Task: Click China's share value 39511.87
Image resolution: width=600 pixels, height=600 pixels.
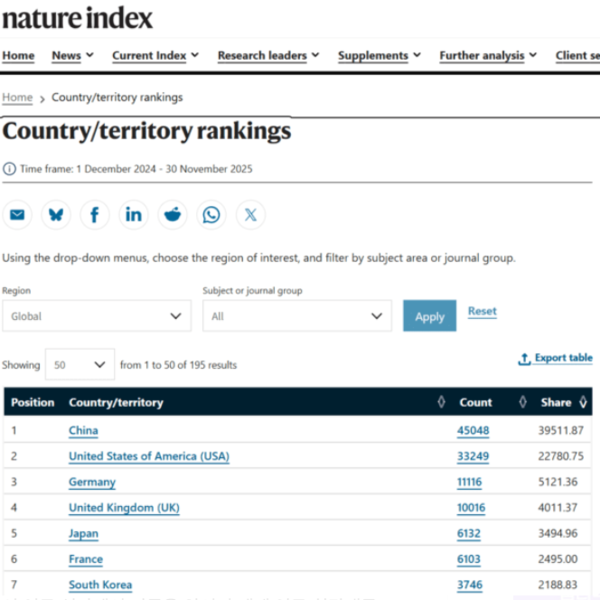Action: point(561,430)
